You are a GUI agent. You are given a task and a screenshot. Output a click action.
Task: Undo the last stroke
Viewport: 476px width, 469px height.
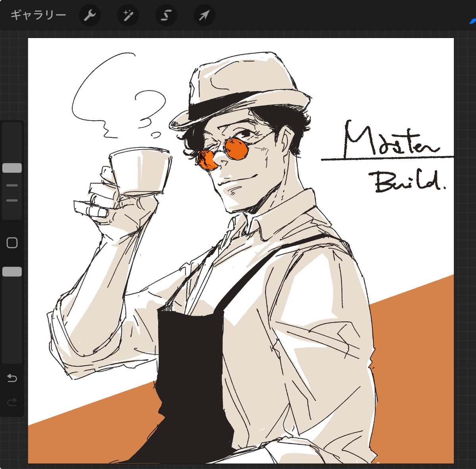(x=12, y=378)
